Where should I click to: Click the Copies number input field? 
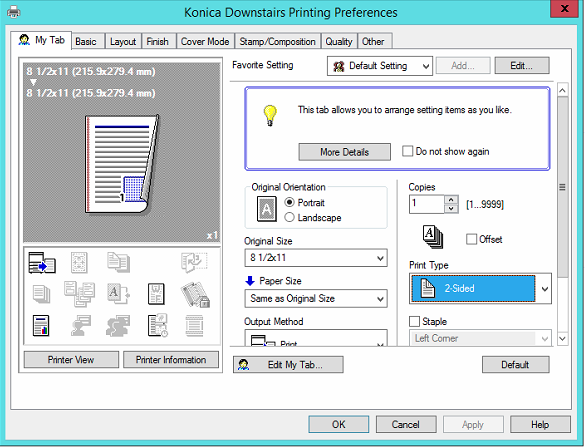pyautogui.click(x=427, y=204)
